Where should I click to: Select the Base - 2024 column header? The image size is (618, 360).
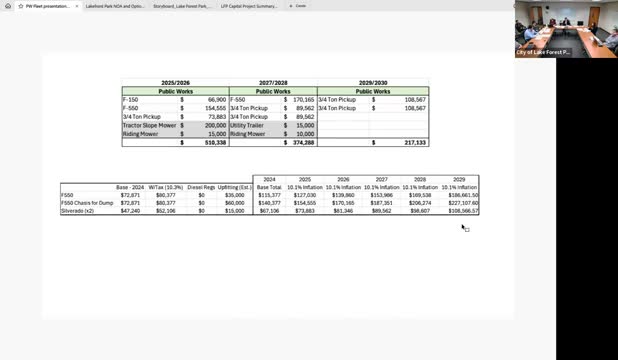pyautogui.click(x=130, y=187)
